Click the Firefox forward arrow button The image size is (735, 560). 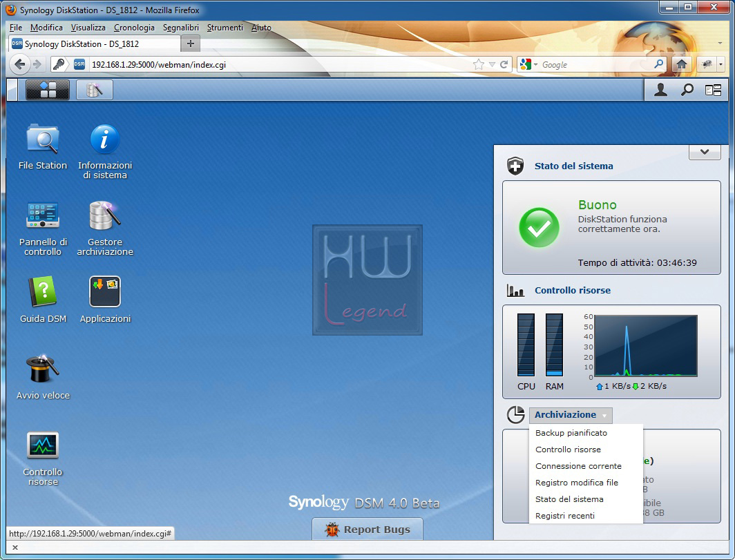(x=37, y=64)
